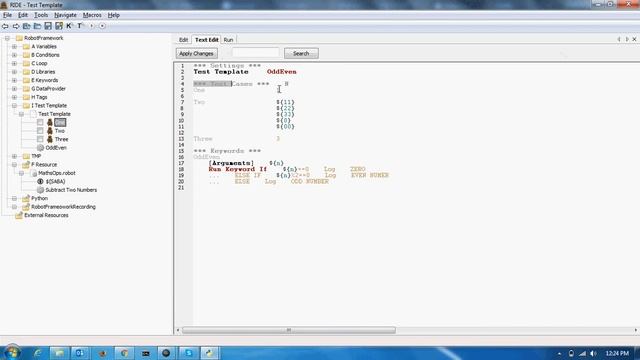The width and height of the screenshot is (640, 360).
Task: Collapse the MathsOps.robot node
Action: point(22,173)
